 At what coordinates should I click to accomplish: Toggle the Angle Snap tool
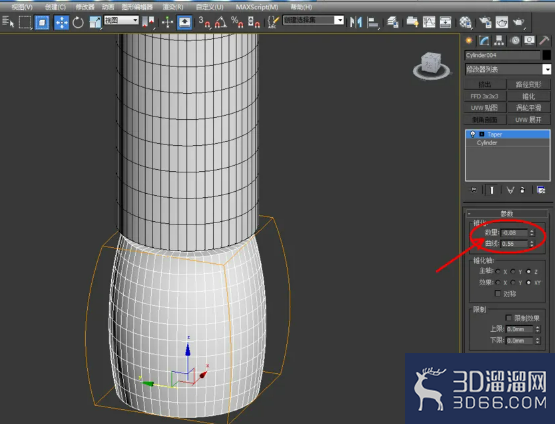pos(221,22)
